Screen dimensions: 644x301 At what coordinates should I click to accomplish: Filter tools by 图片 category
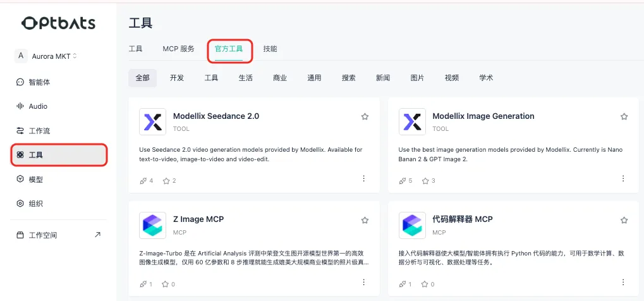(417, 78)
